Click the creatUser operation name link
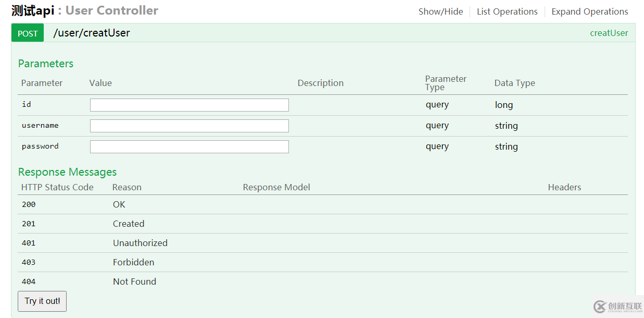 coord(609,33)
